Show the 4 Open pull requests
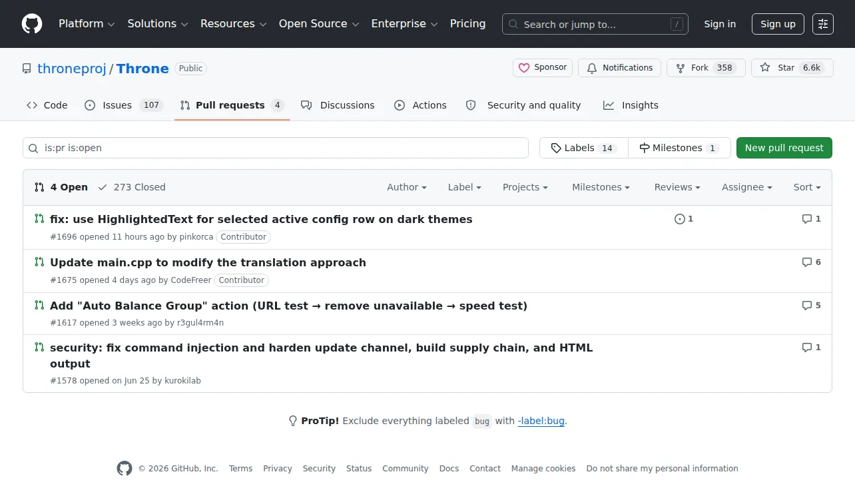Image resolution: width=855 pixels, height=504 pixels. [61, 187]
